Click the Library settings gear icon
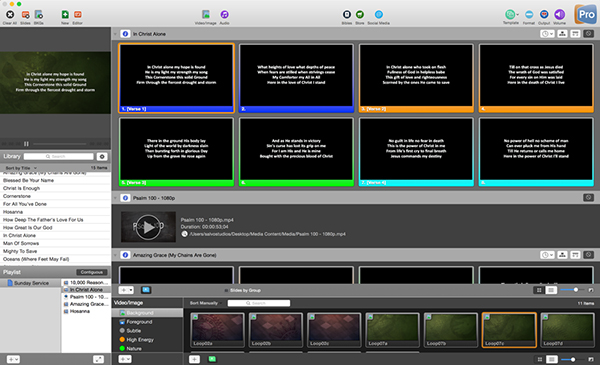600x365 pixels. point(102,156)
